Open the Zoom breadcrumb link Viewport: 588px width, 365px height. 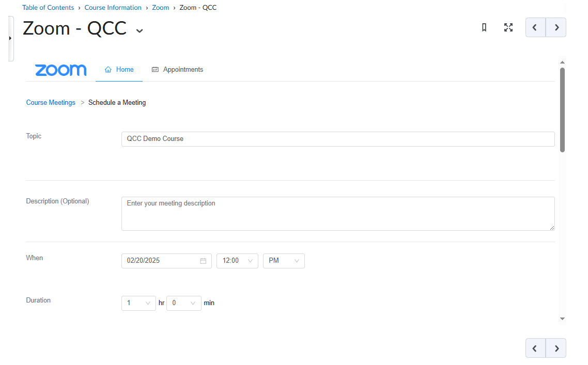click(x=161, y=8)
